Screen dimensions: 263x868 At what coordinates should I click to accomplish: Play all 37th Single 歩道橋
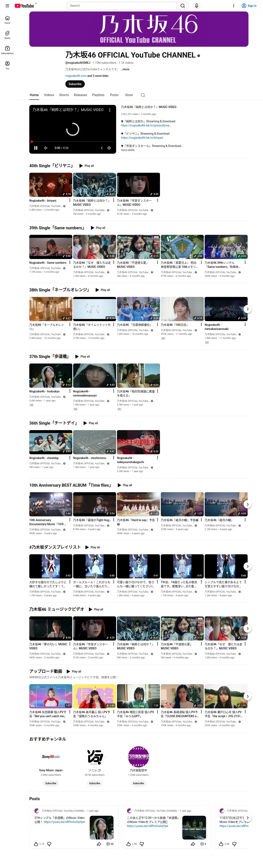pos(83,357)
